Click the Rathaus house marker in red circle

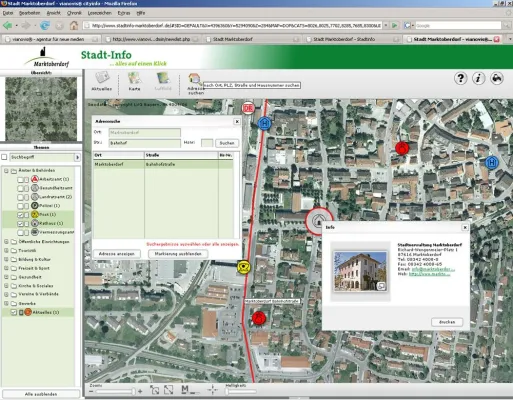(x=318, y=221)
